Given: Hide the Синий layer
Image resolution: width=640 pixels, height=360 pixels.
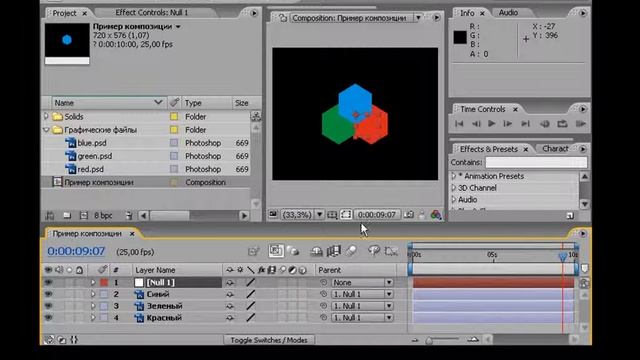Looking at the screenshot, I should click(48, 294).
